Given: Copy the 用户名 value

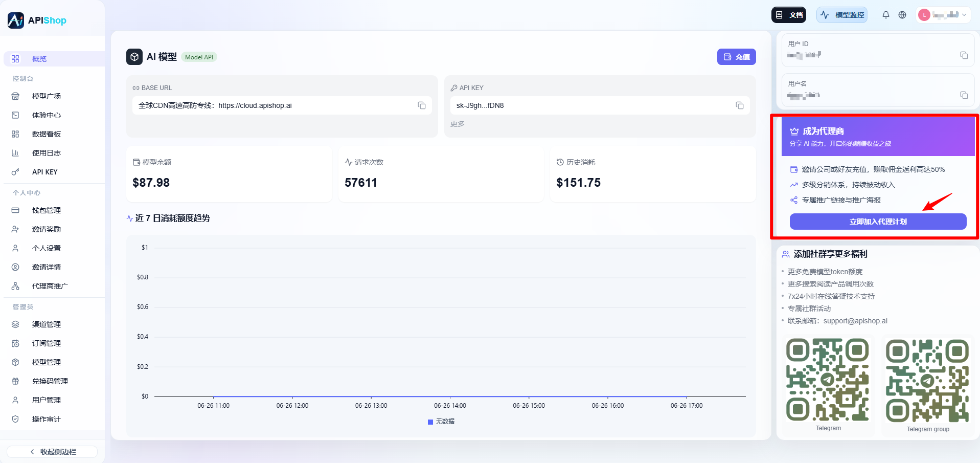Looking at the screenshot, I should (x=964, y=95).
